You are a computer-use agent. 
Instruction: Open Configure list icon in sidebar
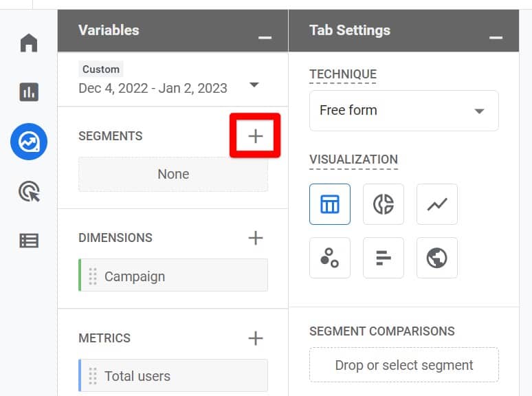click(x=29, y=241)
